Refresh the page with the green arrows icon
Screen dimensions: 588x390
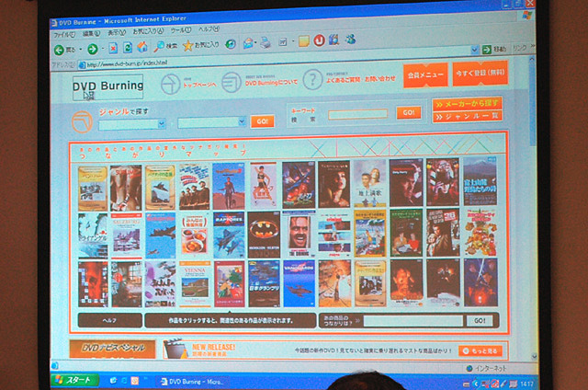128,47
